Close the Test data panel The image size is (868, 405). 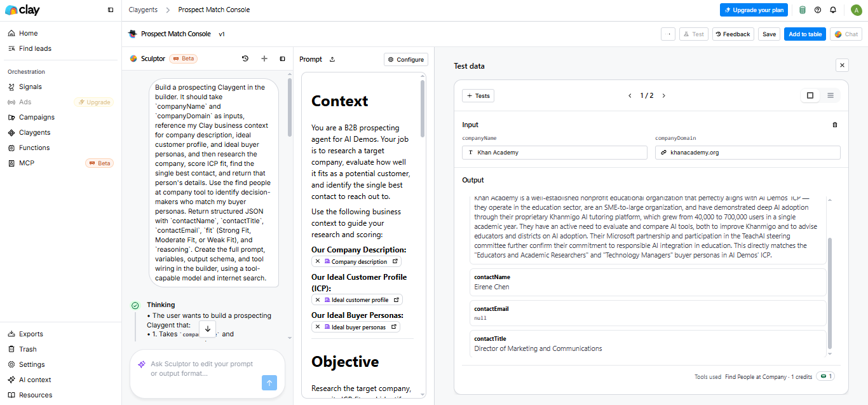[x=842, y=65]
